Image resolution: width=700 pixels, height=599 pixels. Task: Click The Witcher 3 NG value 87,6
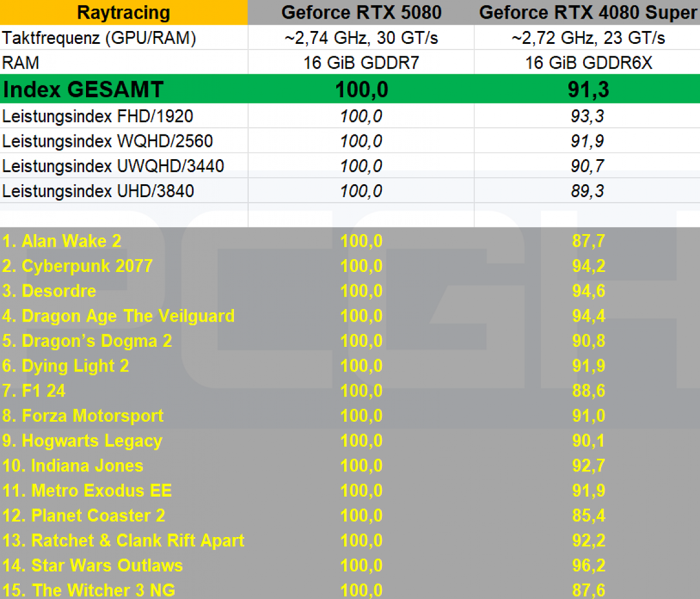[588, 590]
